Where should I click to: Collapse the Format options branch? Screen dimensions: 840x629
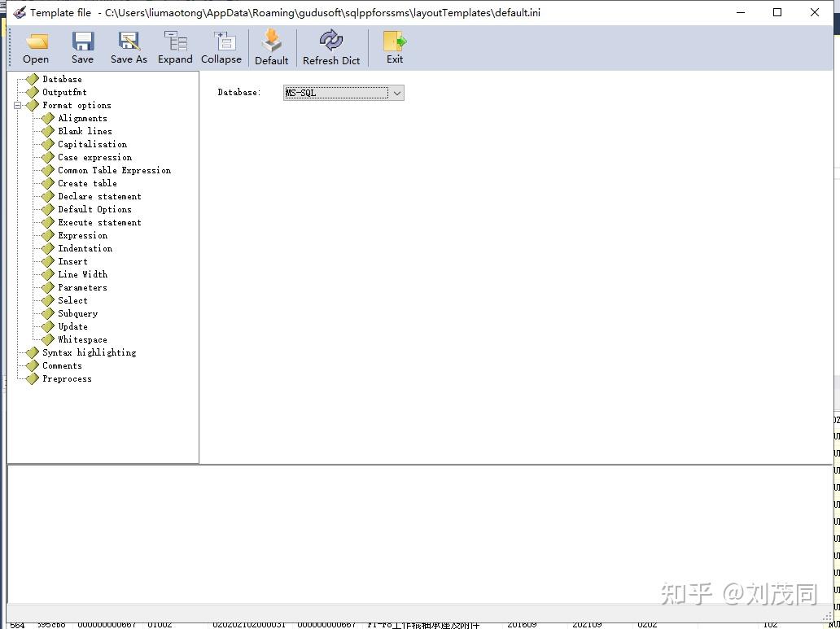18,105
